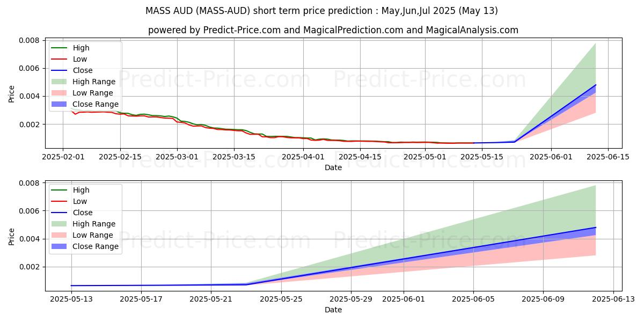Click the 2025-05-13 tick on bottom chart
The height and width of the screenshot is (322, 644).
click(x=71, y=299)
